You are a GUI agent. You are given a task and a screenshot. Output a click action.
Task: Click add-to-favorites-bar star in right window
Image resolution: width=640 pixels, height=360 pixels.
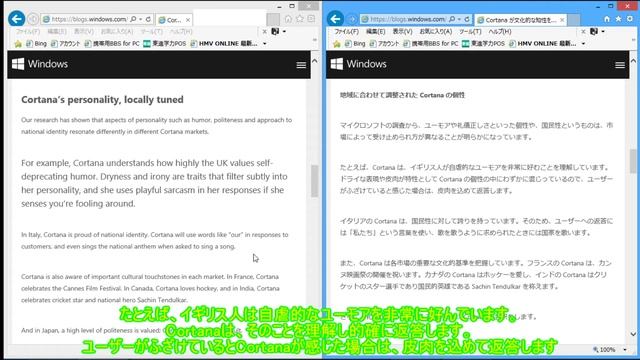337,44
